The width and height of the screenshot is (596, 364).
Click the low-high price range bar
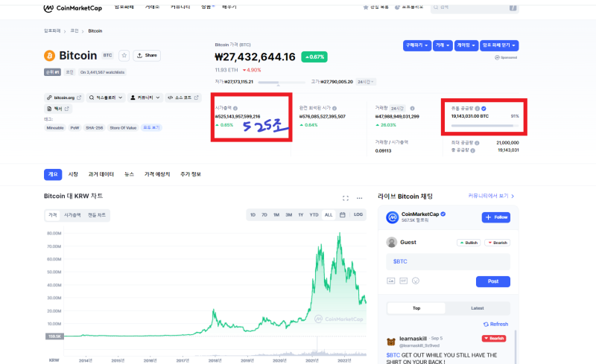(x=282, y=82)
